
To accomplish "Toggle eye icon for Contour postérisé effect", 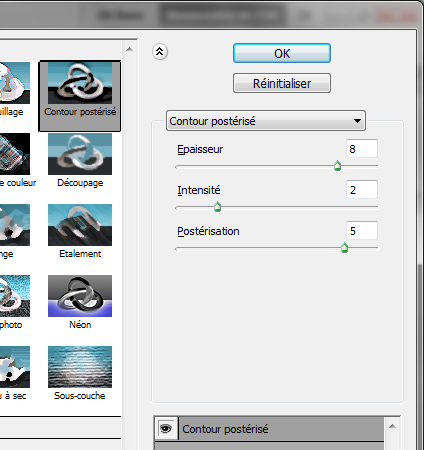I will point(166,428).
